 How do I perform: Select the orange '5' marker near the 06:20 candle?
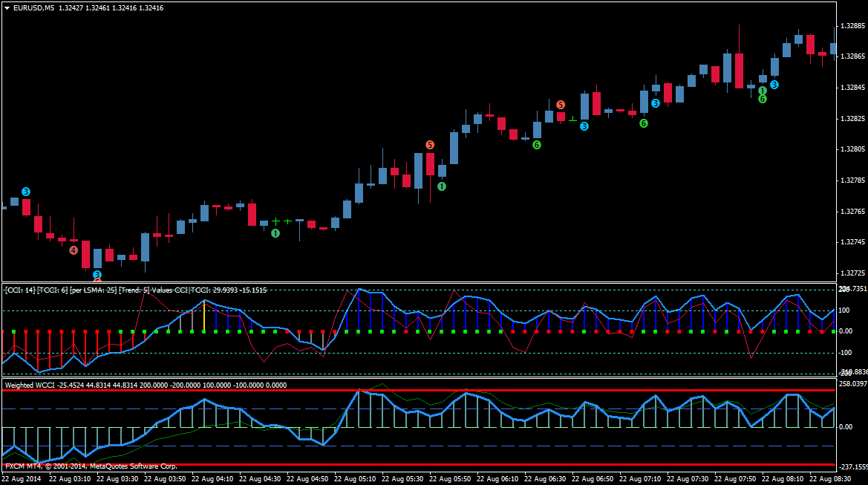561,105
